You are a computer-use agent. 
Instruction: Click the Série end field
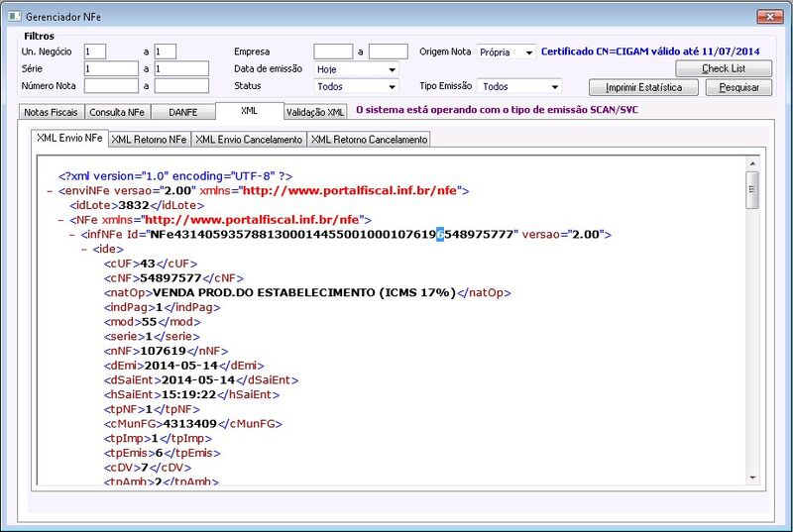[x=181, y=68]
